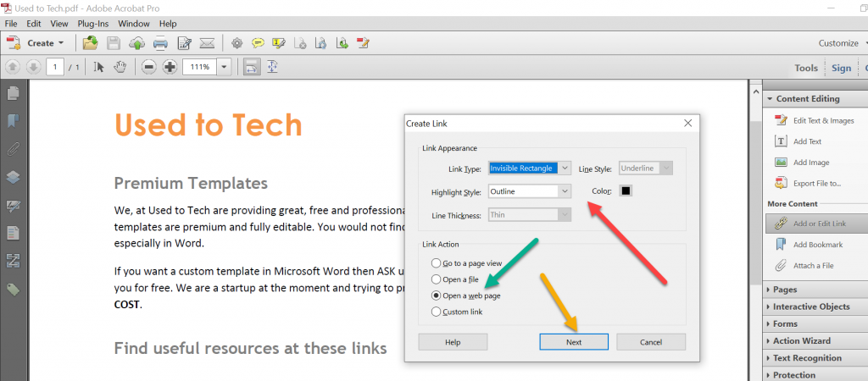
Task: Open the File menu
Action: pos(11,24)
